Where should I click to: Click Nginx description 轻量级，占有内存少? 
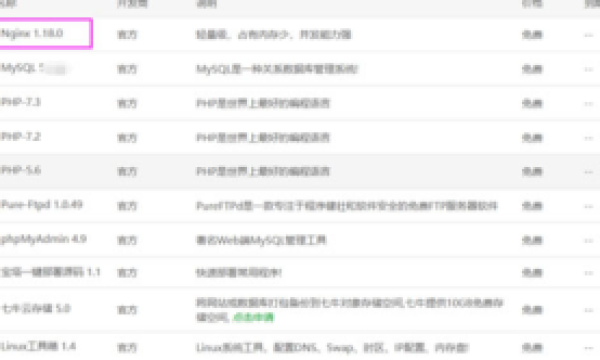[274, 35]
